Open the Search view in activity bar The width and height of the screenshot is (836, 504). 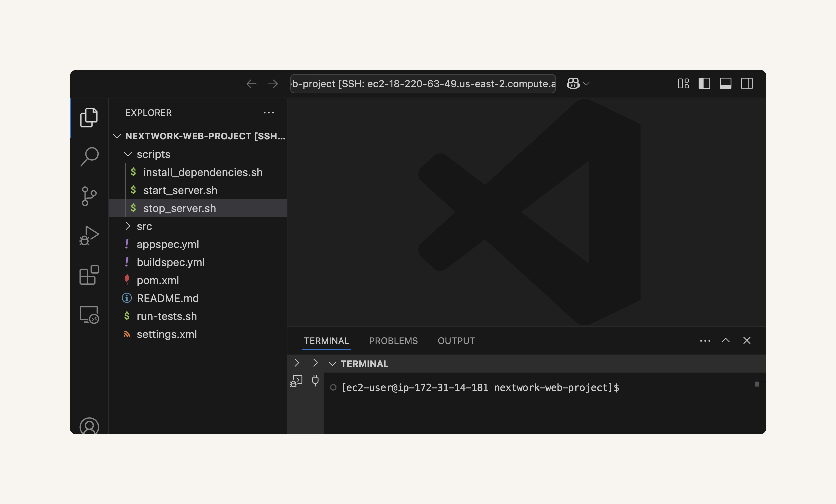(x=89, y=157)
